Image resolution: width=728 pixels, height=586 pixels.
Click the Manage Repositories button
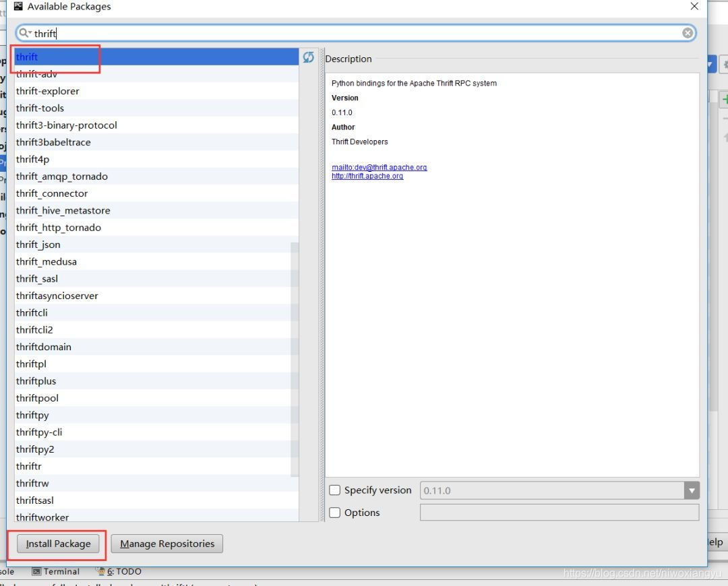point(167,544)
